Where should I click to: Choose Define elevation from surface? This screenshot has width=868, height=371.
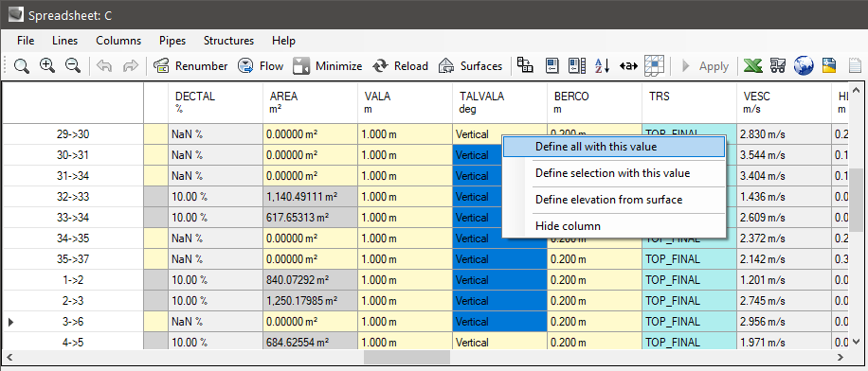(x=614, y=200)
